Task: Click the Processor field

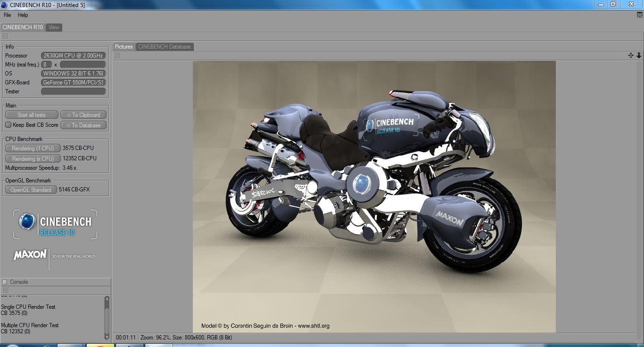Action: (74, 56)
